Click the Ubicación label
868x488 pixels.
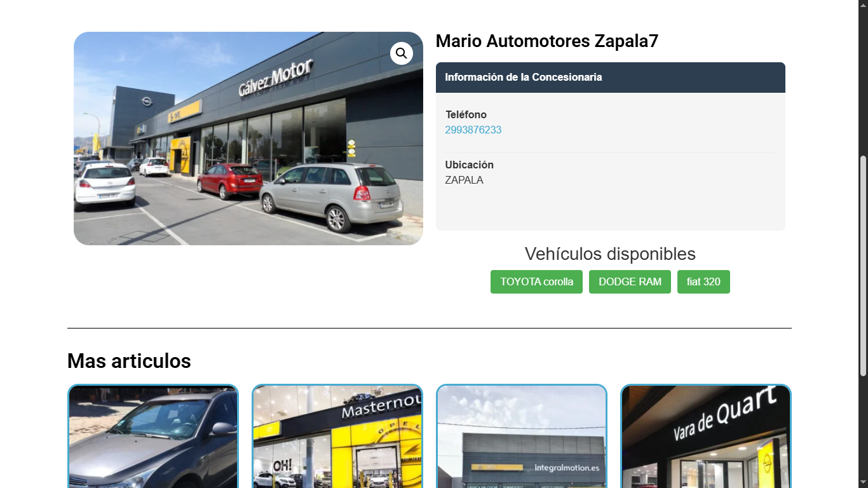click(x=469, y=165)
